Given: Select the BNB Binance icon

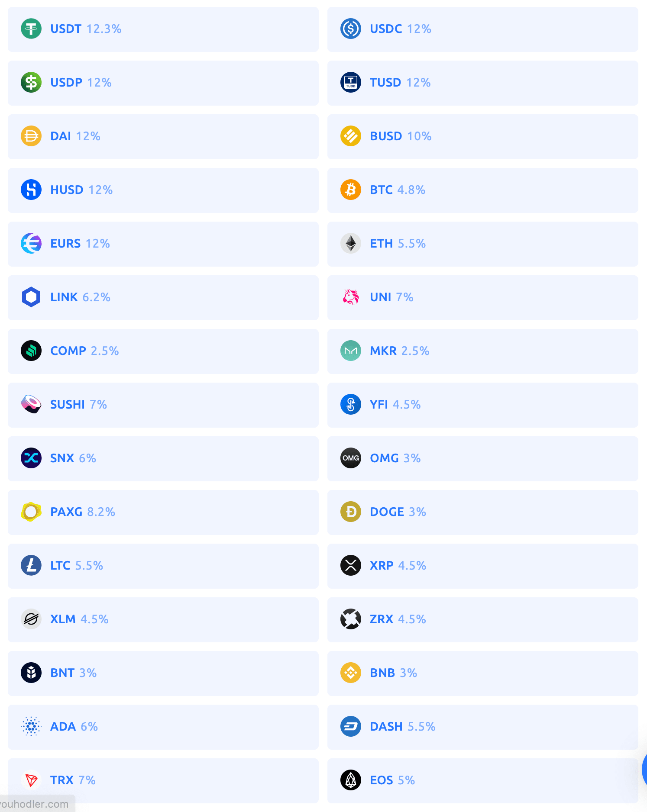Looking at the screenshot, I should click(350, 673).
